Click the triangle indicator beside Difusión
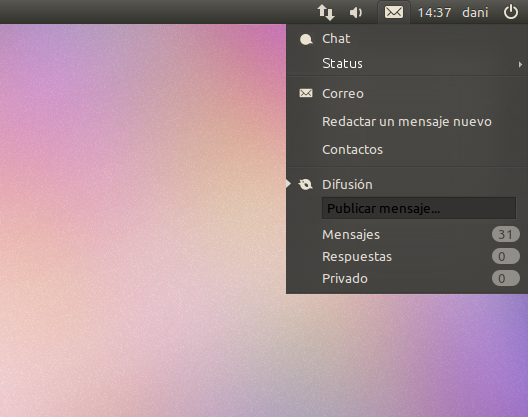This screenshot has height=417, width=528. (288, 184)
